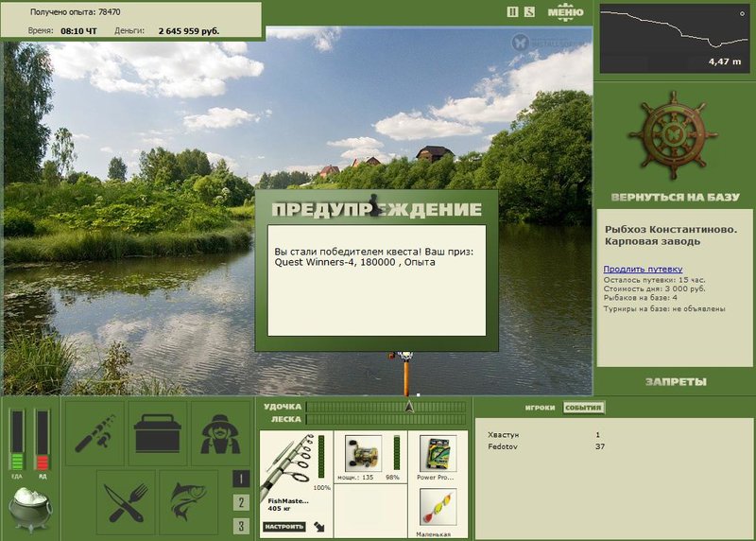Open the fish catch icon
Viewport: 756px width, 541px height.
click(188, 502)
